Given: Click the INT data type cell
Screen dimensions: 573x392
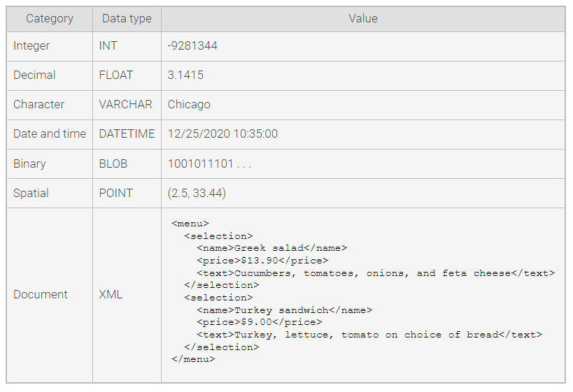Looking at the screenshot, I should (x=109, y=46).
